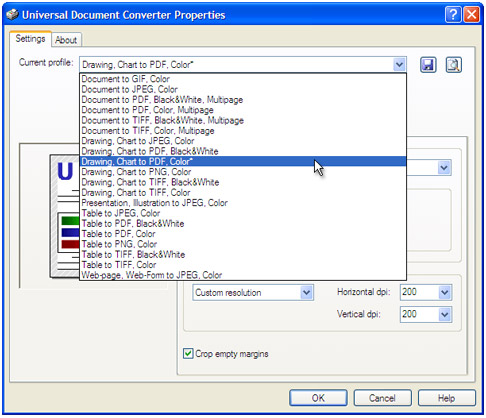
Task: Choose Document to JPEG, Color
Action: [243, 89]
